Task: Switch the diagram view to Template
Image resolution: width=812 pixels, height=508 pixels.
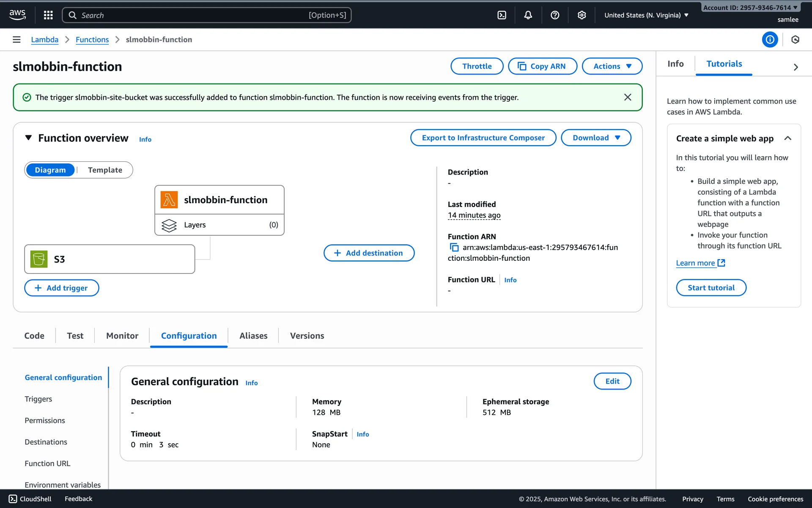Action: (x=105, y=170)
